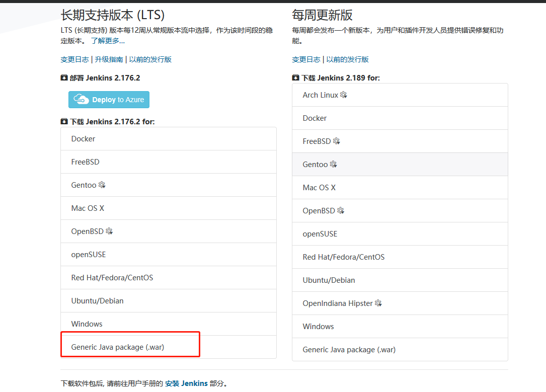Click the gear icon beside OpenIndiana Hipster

pyautogui.click(x=378, y=303)
